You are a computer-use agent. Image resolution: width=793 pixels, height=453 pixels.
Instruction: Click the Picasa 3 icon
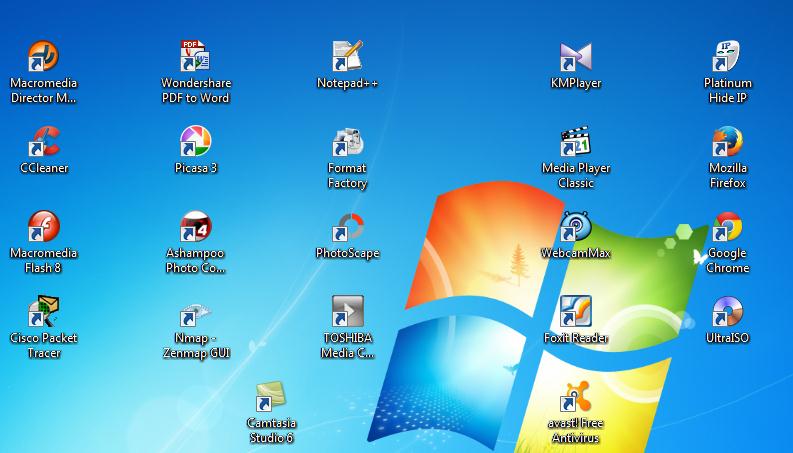[x=195, y=141]
